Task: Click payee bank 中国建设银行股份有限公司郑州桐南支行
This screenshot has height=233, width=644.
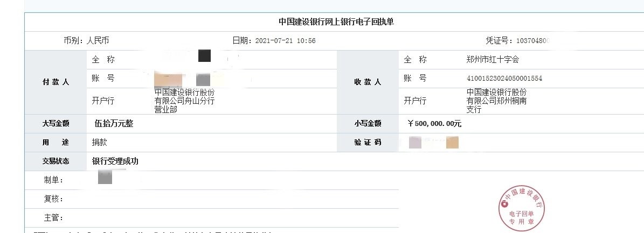Action: 496,101
